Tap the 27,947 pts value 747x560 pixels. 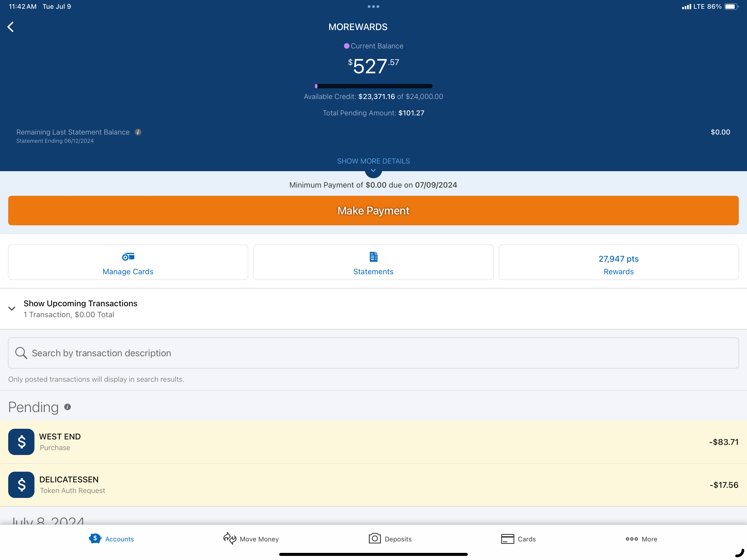(619, 259)
